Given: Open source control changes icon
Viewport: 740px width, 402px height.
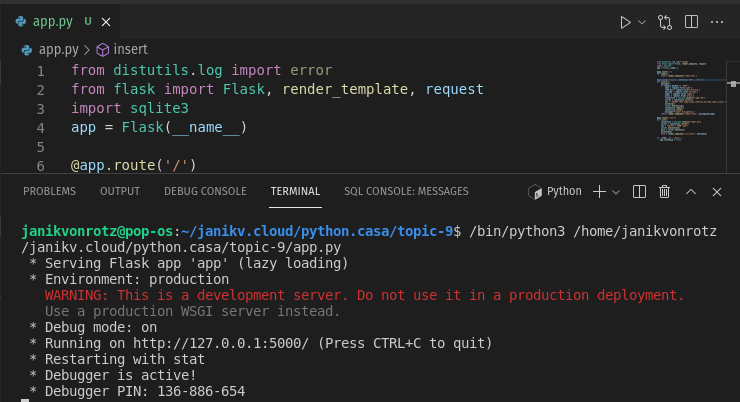Looking at the screenshot, I should [663, 21].
